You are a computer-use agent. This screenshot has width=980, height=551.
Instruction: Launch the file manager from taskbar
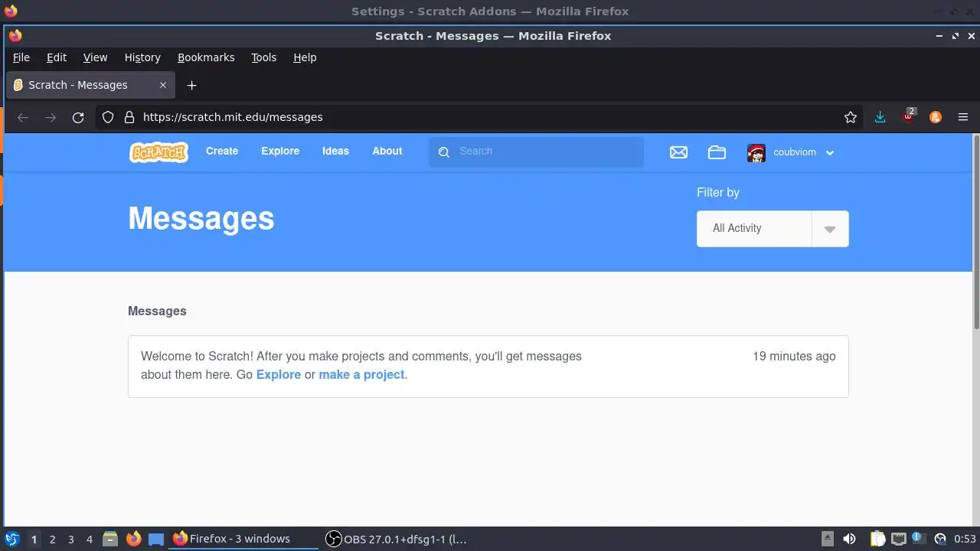pyautogui.click(x=110, y=539)
